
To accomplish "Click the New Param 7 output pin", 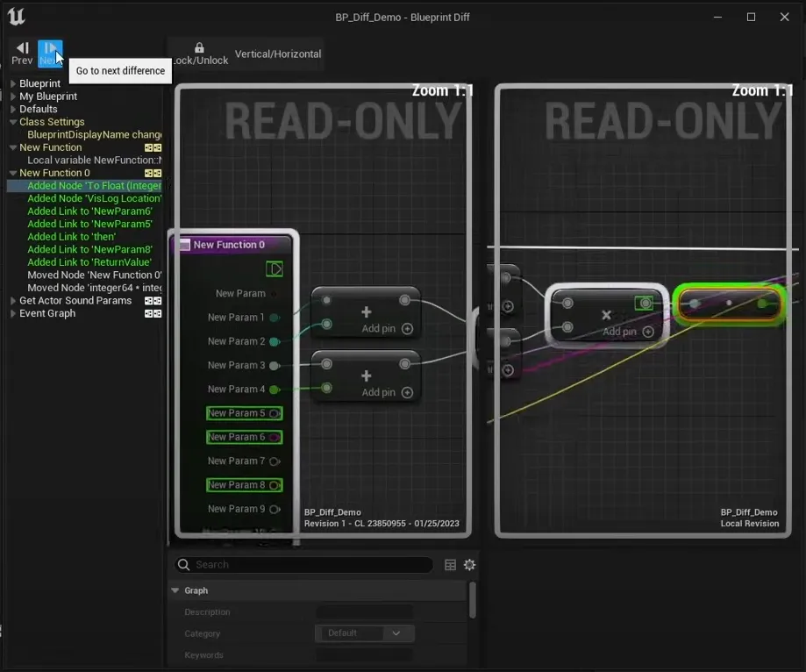I will point(275,461).
